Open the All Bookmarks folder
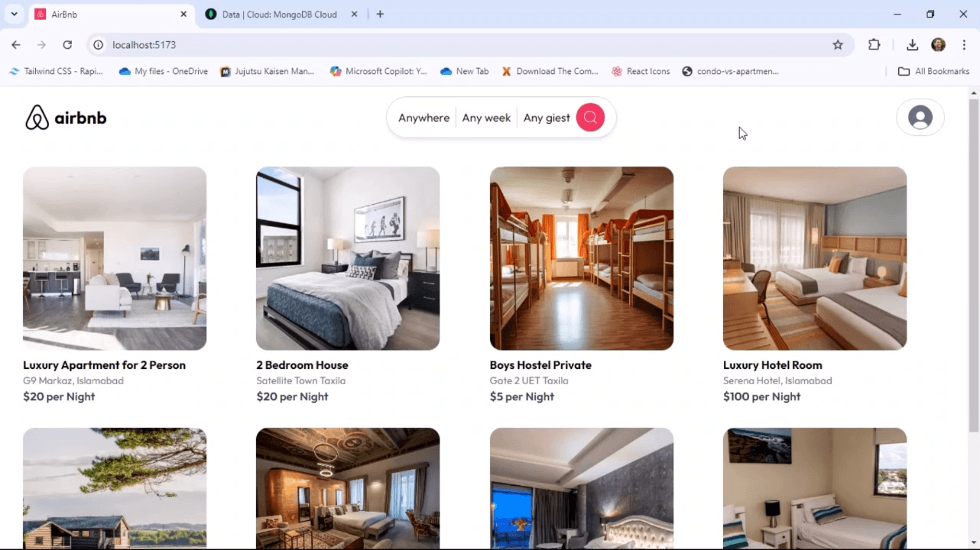The width and height of the screenshot is (980, 550). 933,71
